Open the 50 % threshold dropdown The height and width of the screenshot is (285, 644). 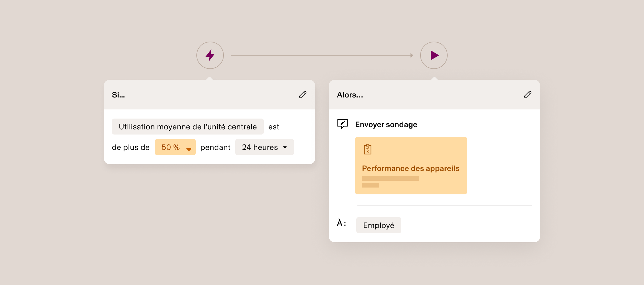pos(175,147)
